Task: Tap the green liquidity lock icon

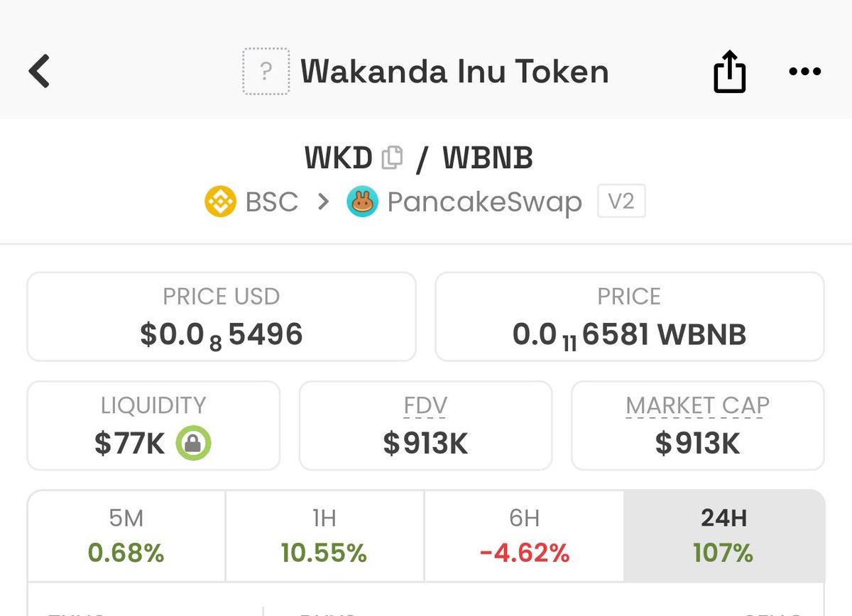Action: tap(194, 444)
